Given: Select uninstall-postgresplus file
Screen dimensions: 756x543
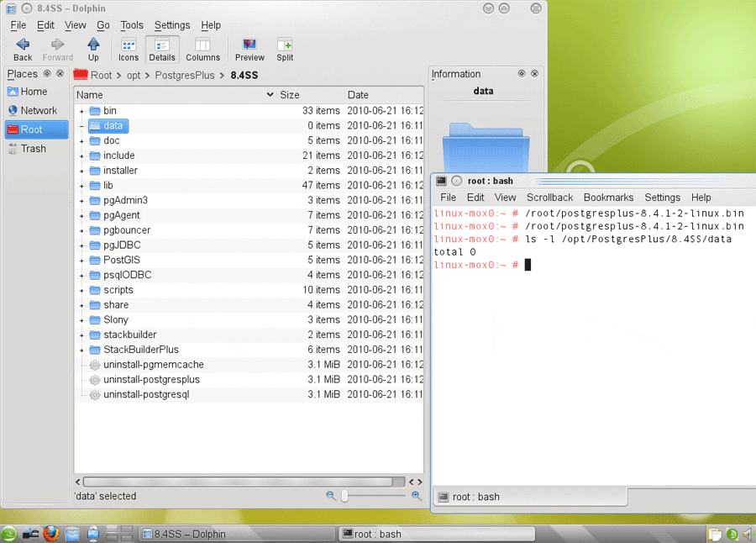Looking at the screenshot, I should 151,379.
